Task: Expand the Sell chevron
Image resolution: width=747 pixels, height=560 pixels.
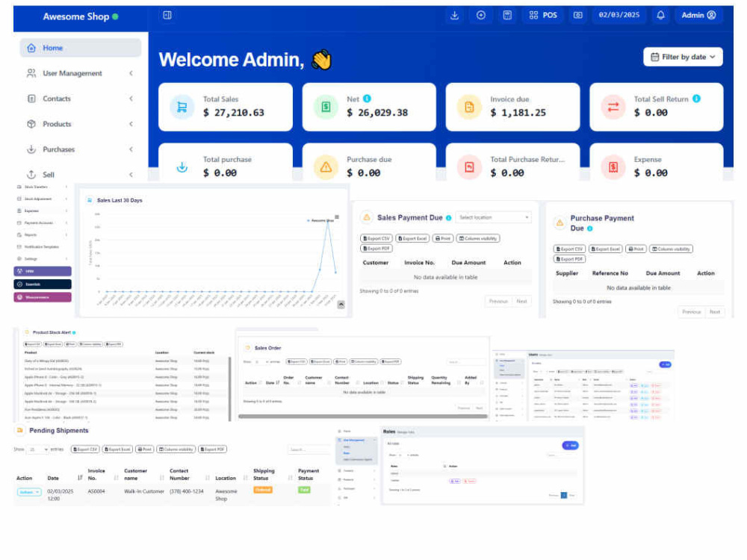Action: 131,174
